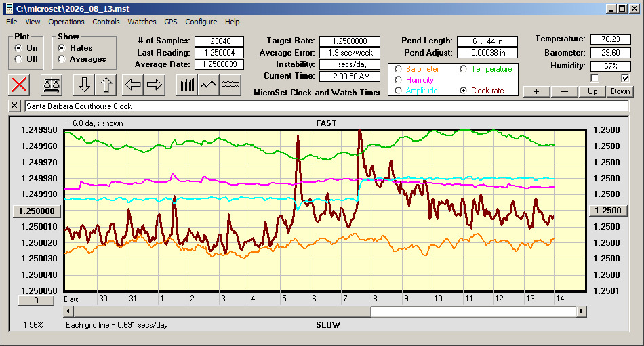Open the View menu
The width and height of the screenshot is (644, 346).
pyautogui.click(x=33, y=22)
